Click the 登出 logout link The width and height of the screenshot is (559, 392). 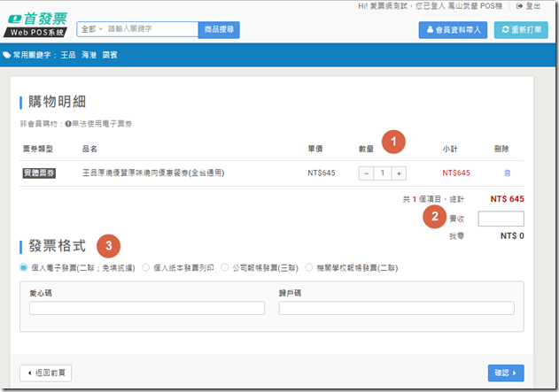[528, 6]
